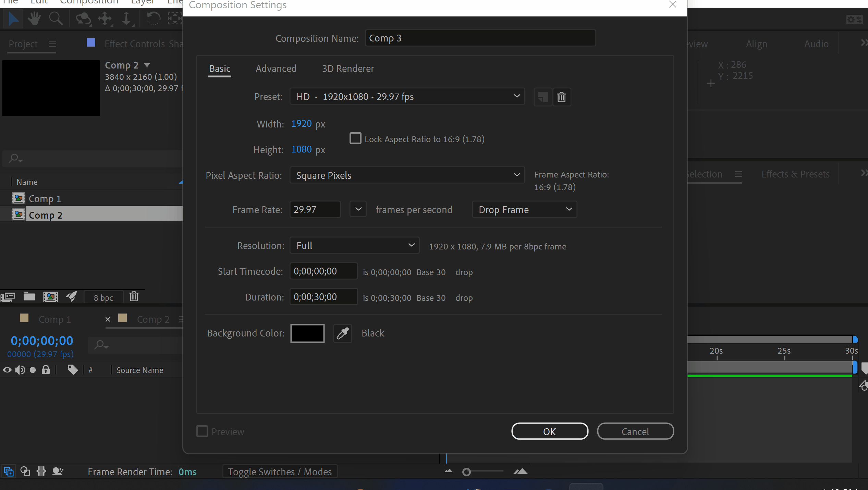Enable Lock Aspect Ratio checkbox
Screen dimensions: 868x490
pos(355,138)
